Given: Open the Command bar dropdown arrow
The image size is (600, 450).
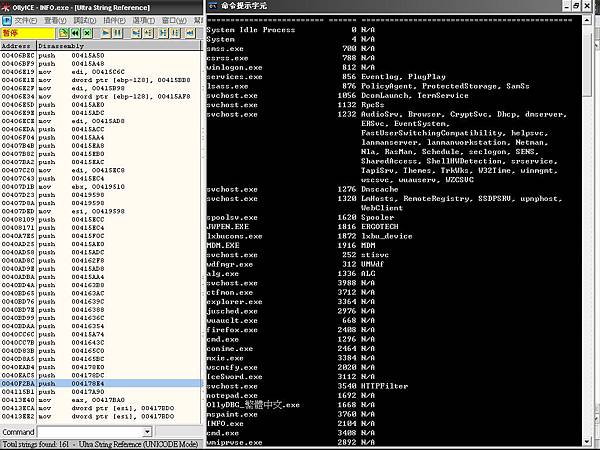Looking at the screenshot, I should click(x=147, y=432).
